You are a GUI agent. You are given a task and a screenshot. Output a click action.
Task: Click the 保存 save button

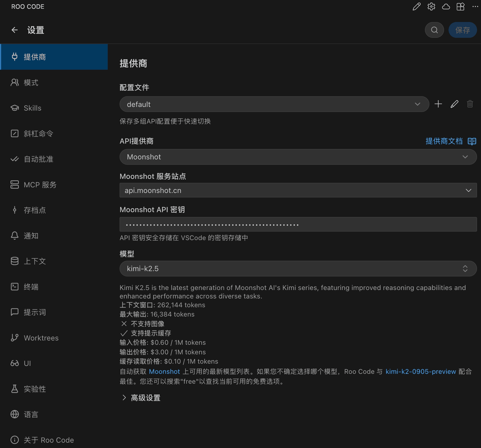462,30
